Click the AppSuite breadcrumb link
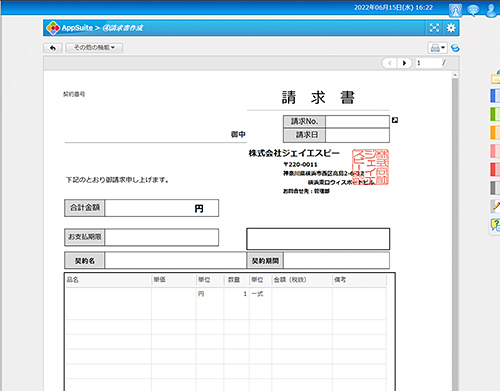The image size is (500, 391). coord(77,28)
